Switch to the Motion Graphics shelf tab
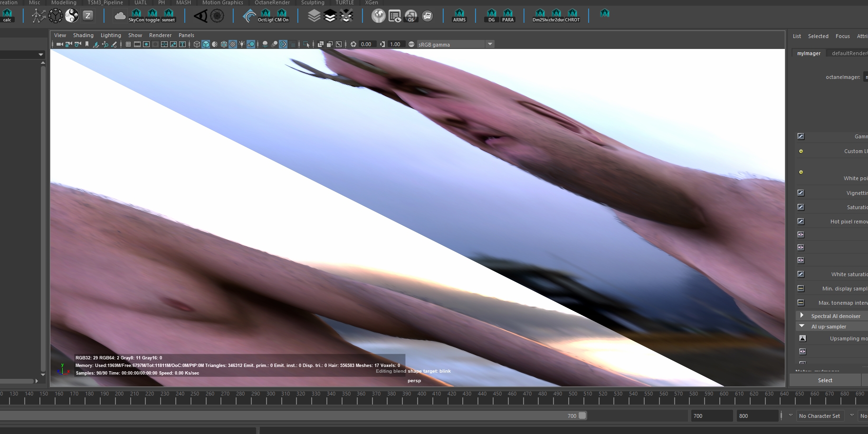The image size is (868, 434). (223, 2)
